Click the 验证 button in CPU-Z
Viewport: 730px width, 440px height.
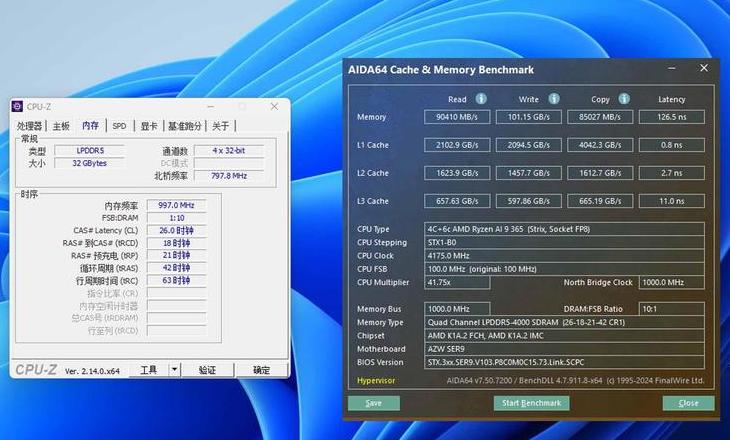[207, 370]
